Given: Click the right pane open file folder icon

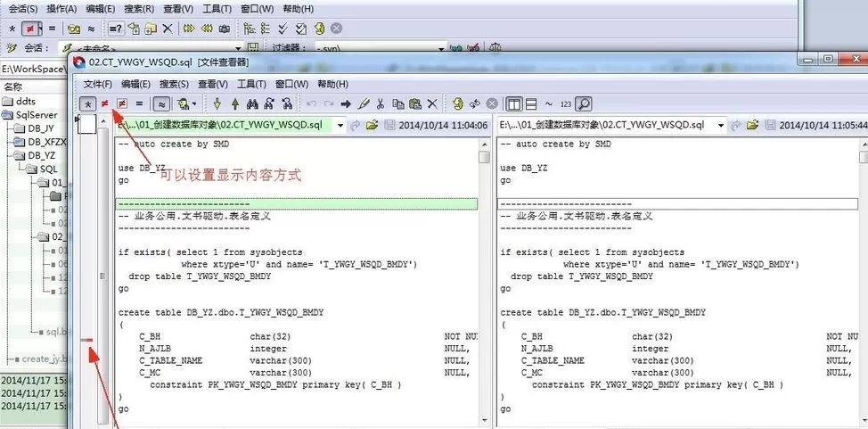Looking at the screenshot, I should click(x=752, y=125).
